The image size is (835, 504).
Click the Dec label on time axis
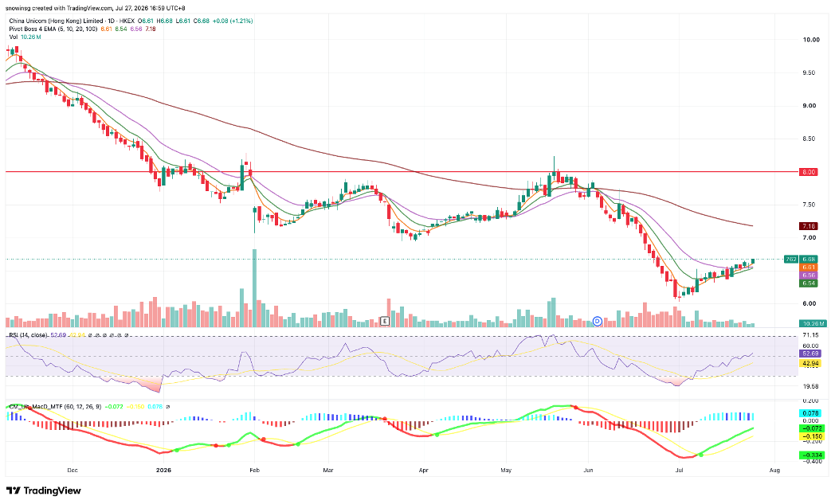click(x=73, y=470)
